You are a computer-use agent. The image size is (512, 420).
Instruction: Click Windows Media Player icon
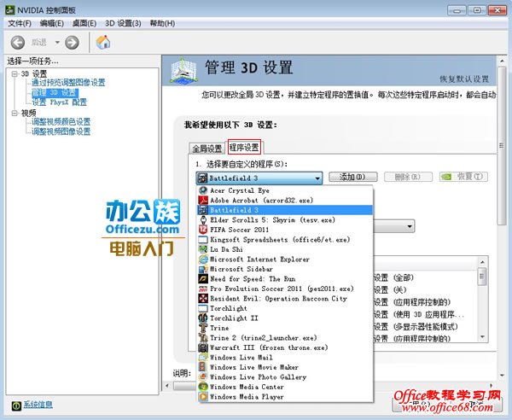[x=203, y=396]
